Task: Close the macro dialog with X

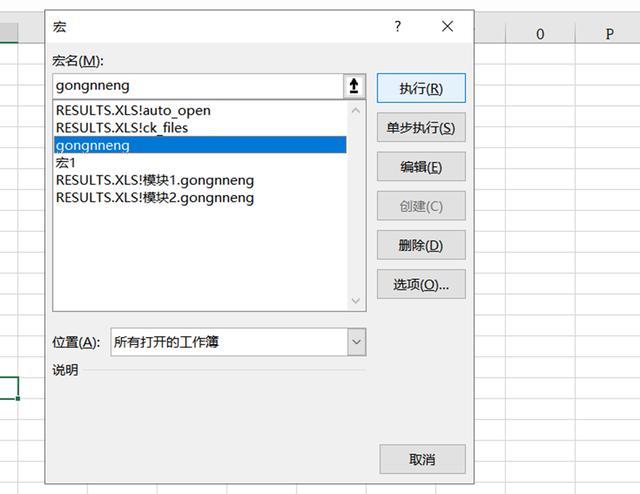Action: pos(447,27)
